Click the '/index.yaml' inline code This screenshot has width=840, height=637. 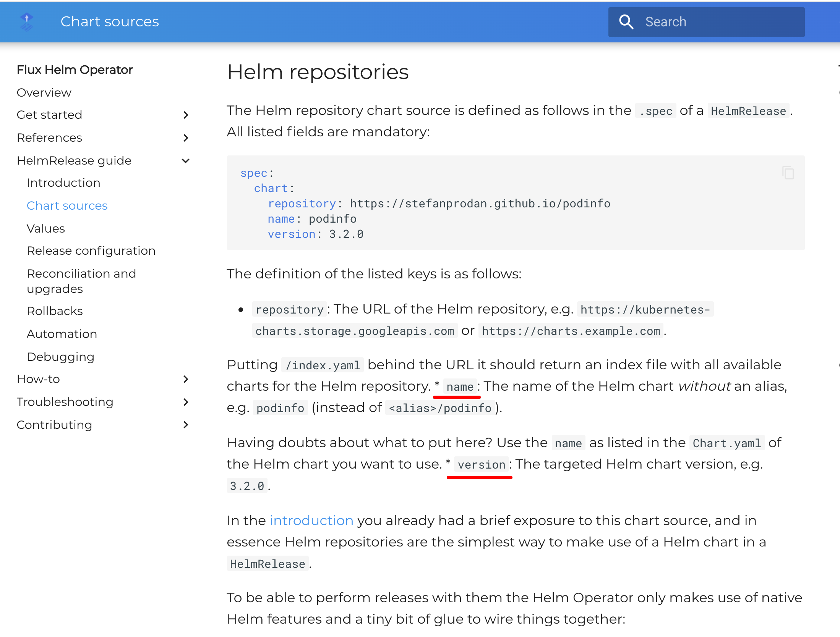[x=323, y=365]
